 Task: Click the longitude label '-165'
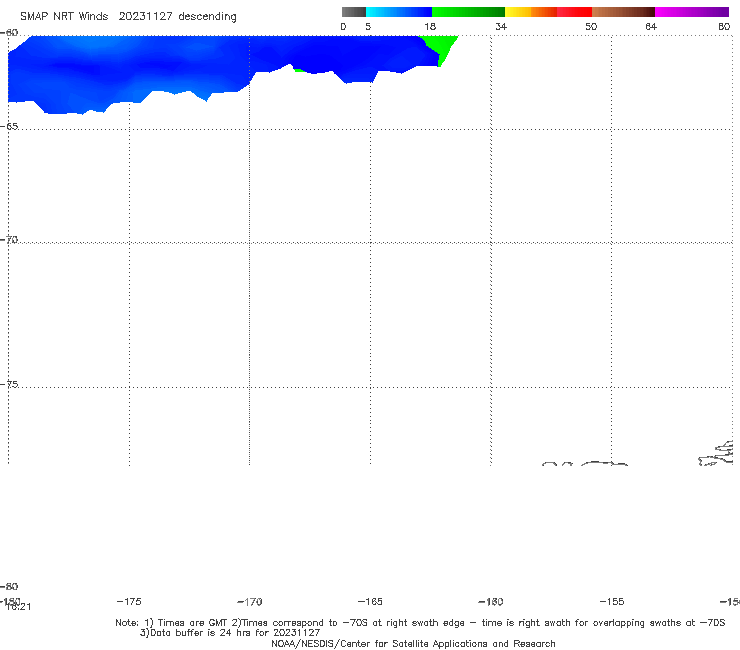(370, 602)
